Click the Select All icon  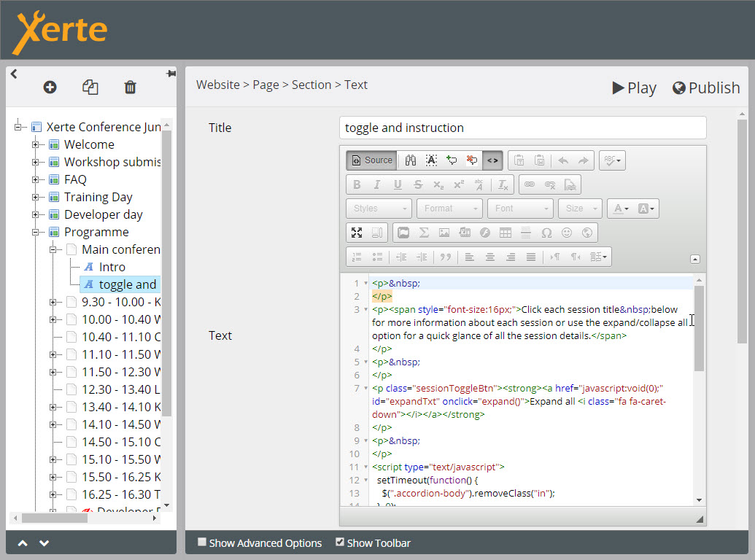coord(431,160)
